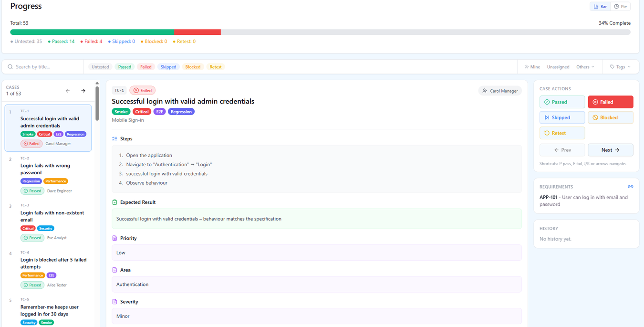Filter cases by Blocked status chip

click(x=193, y=67)
